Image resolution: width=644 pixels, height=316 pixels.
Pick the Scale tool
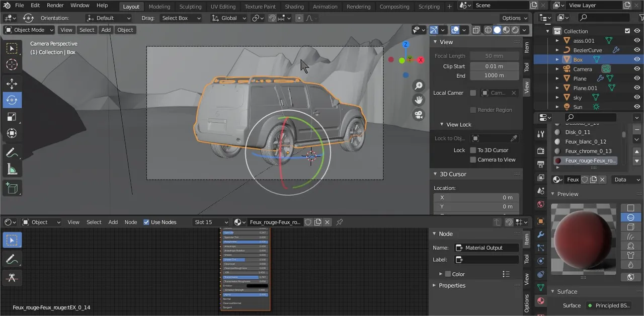(x=12, y=117)
